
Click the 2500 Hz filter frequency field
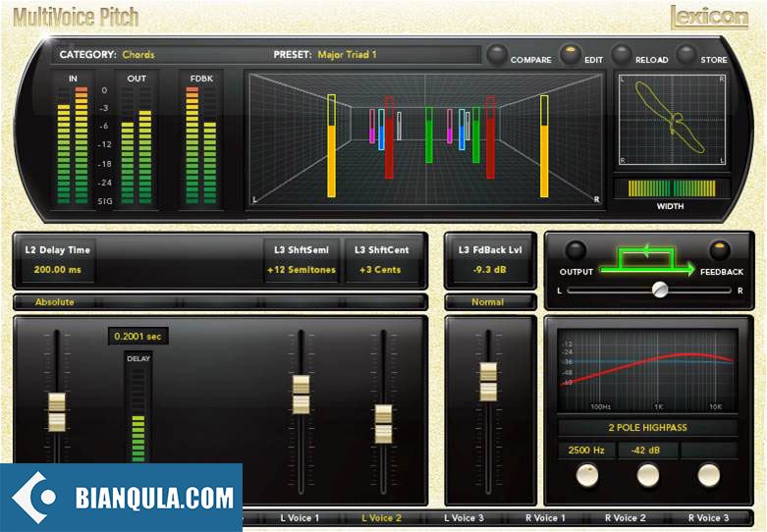(x=586, y=450)
